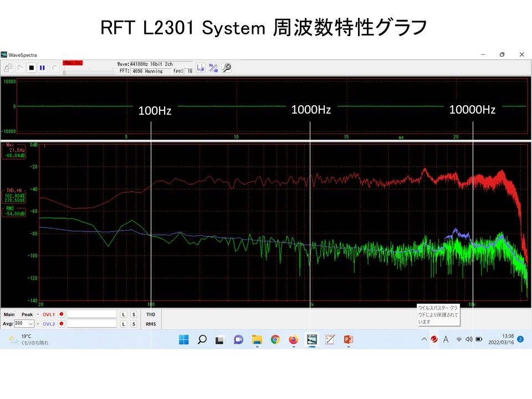Select the playback start icon
Screen dimensions: 532x399
coord(21,68)
